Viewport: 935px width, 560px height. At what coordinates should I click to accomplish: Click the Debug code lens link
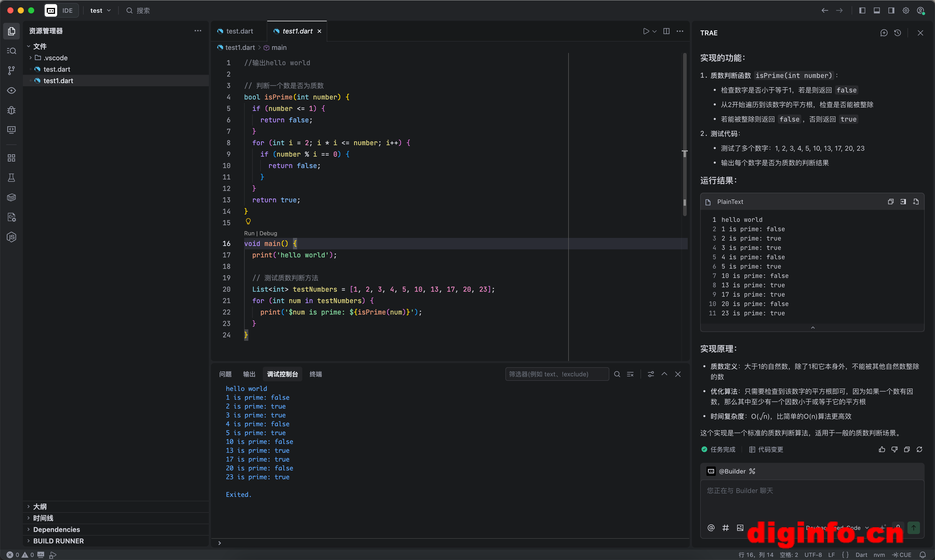click(x=268, y=233)
